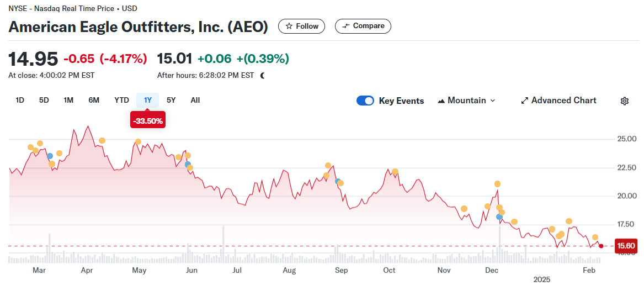Select the 1Y range tab
This screenshot has height=285, width=644.
tap(148, 100)
